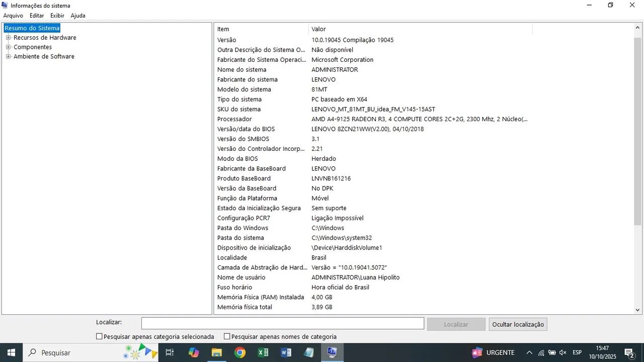
Task: Open Word from the taskbar
Action: tap(286, 352)
